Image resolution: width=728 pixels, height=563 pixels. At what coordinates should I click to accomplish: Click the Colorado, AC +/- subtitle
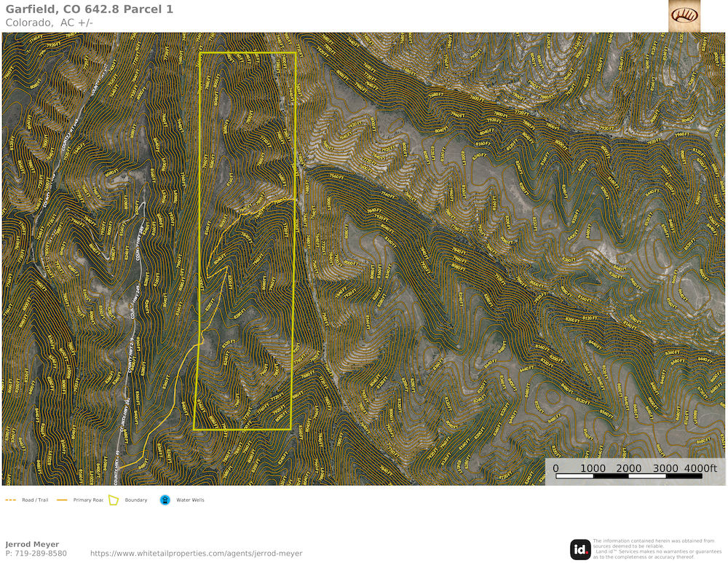(49, 23)
